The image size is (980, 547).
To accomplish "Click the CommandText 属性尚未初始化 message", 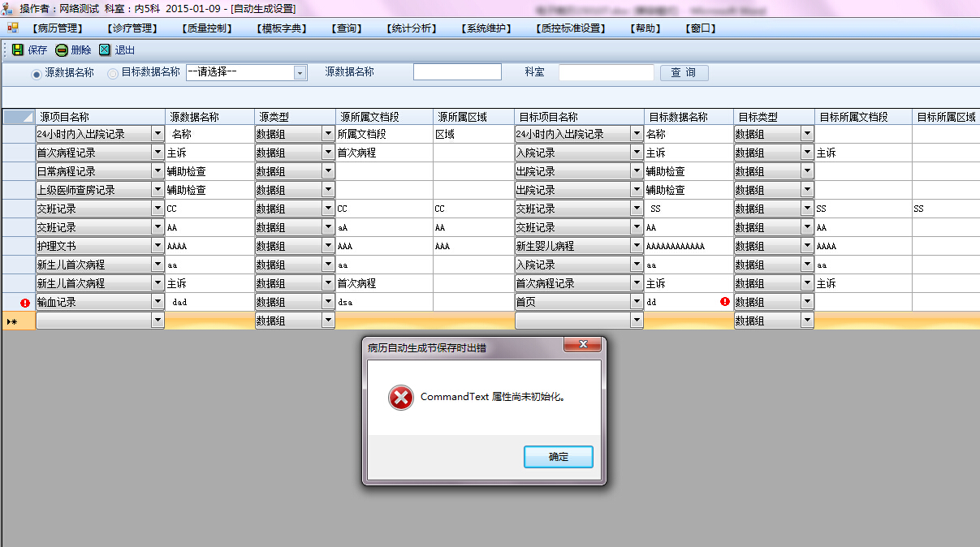I will click(493, 398).
